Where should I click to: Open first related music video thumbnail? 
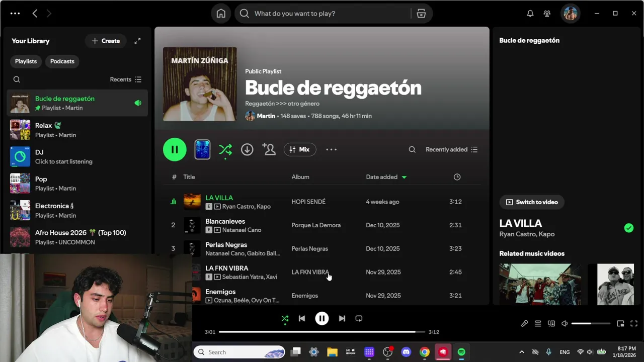pyautogui.click(x=540, y=284)
